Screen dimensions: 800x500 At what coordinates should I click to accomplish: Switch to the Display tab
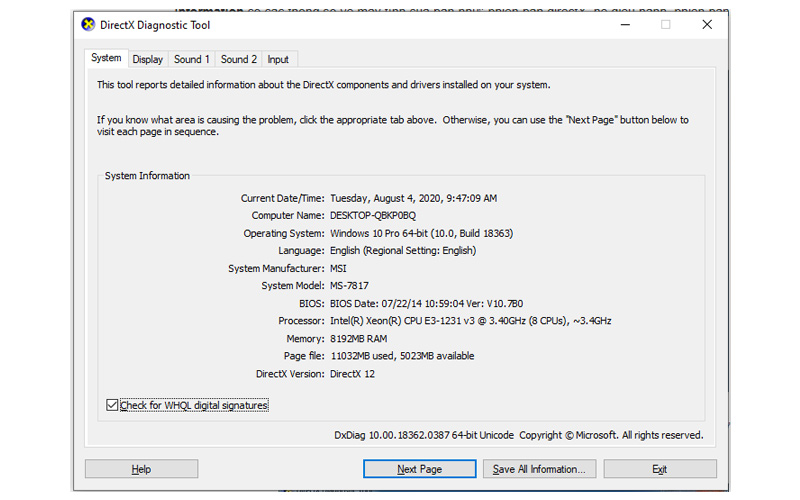[x=147, y=59]
